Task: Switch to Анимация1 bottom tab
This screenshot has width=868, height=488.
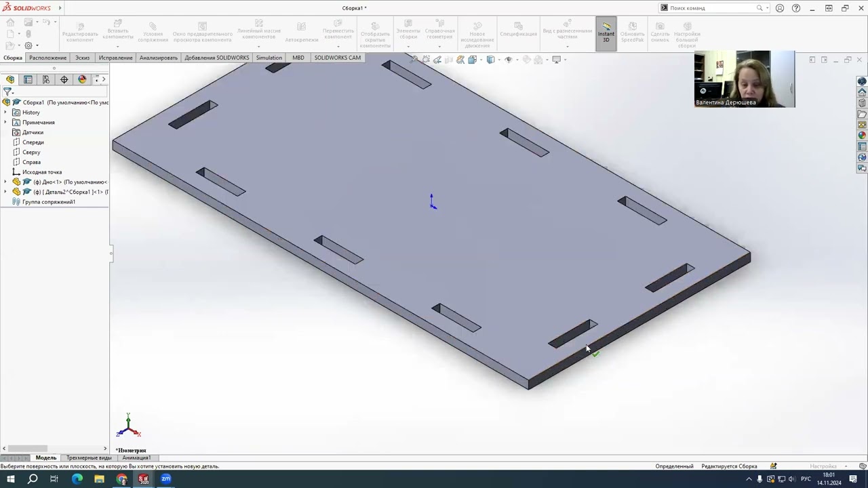Action: click(136, 457)
